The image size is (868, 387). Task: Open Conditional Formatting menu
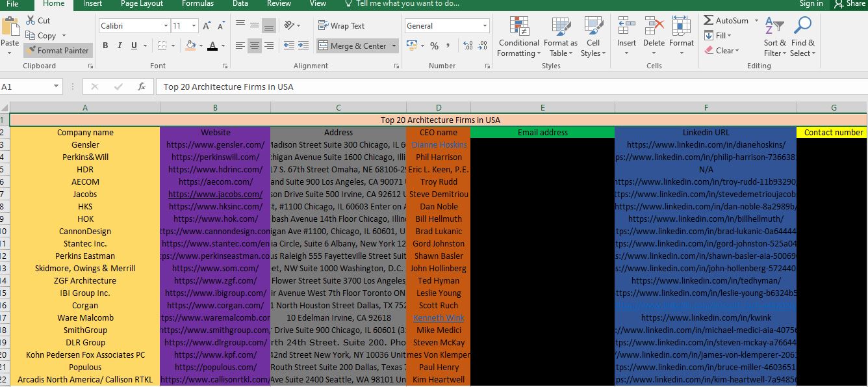518,37
